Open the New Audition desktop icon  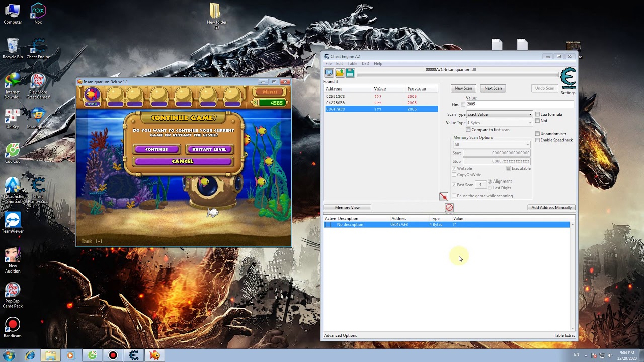coord(13,260)
